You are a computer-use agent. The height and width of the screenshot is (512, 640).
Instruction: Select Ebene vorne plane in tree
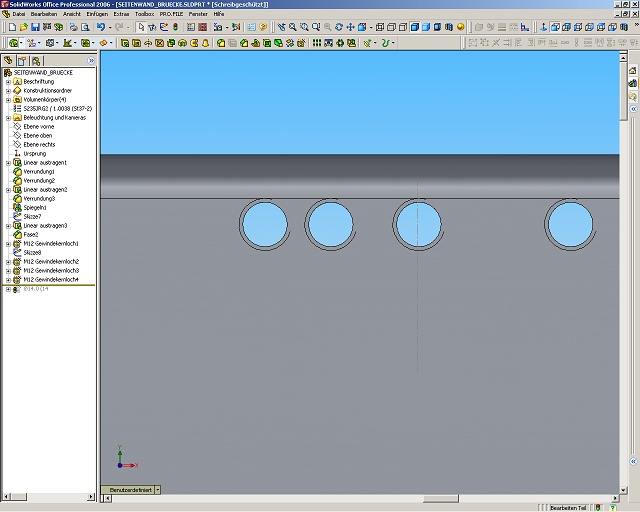(38, 127)
